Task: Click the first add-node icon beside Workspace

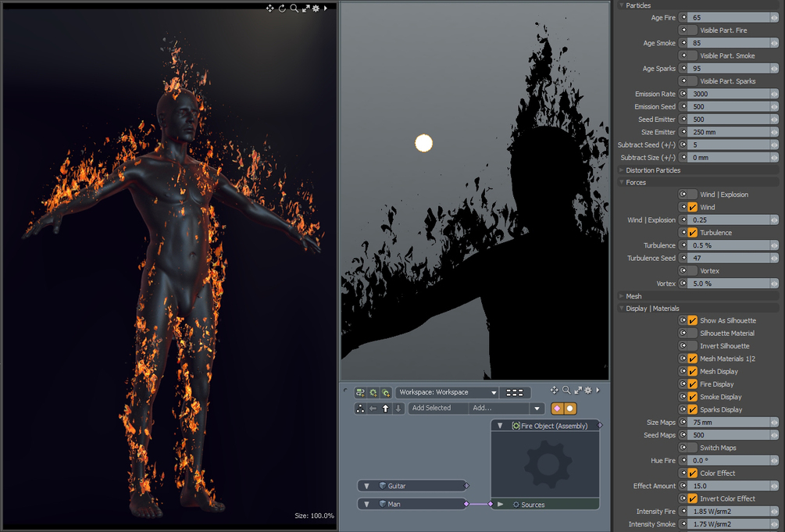Action: coord(360,392)
